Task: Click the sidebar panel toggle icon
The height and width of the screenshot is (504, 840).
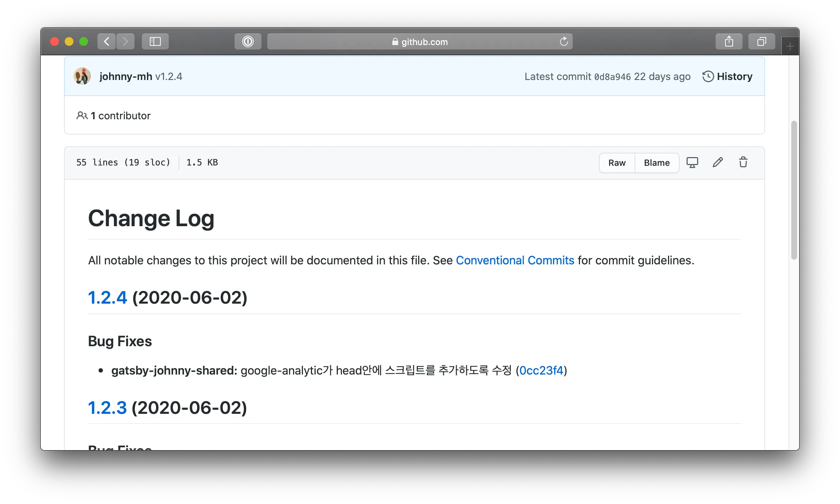Action: (x=155, y=41)
